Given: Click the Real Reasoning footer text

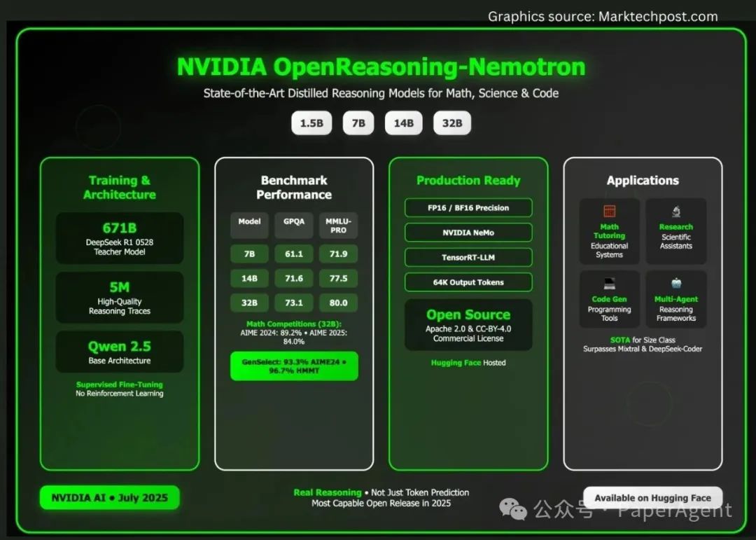Looking at the screenshot, I should pos(328,492).
